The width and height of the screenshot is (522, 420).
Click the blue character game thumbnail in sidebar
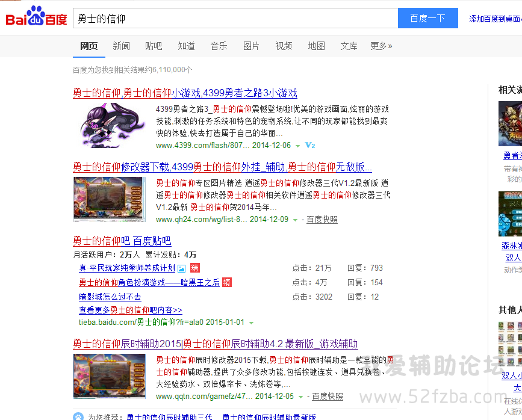(x=510, y=214)
